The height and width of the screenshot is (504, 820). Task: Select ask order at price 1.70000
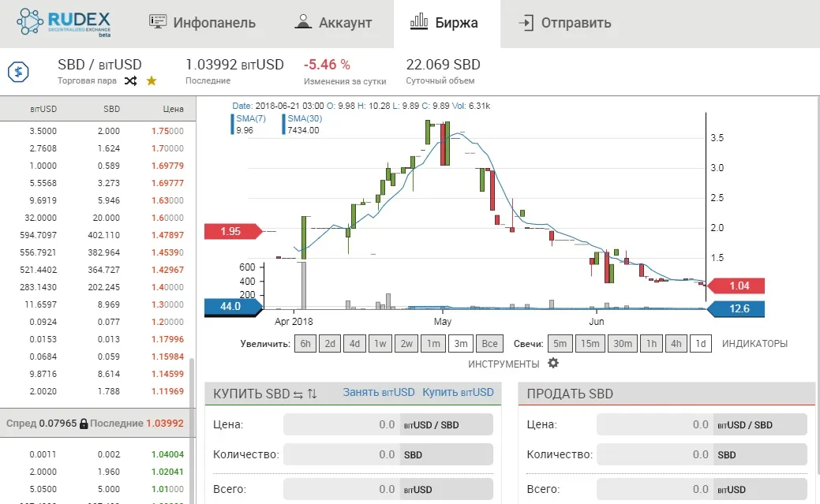click(98, 148)
